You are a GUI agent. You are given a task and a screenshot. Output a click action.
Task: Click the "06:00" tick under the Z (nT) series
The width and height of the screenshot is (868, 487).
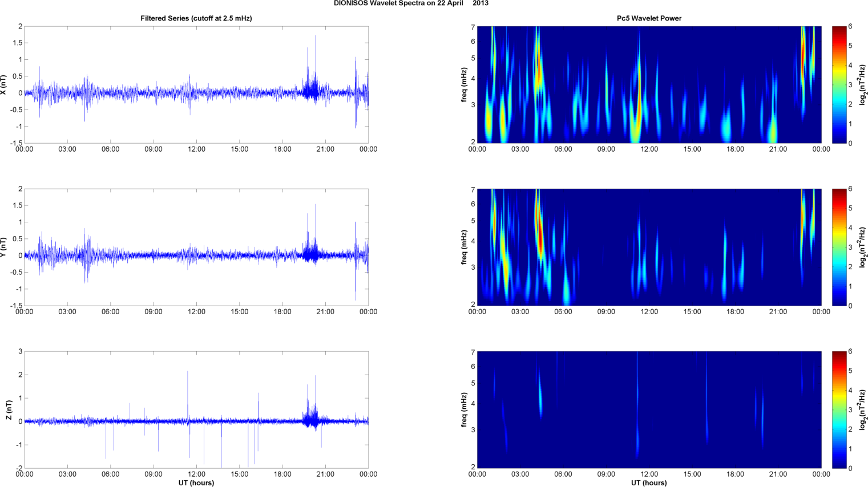click(x=110, y=474)
